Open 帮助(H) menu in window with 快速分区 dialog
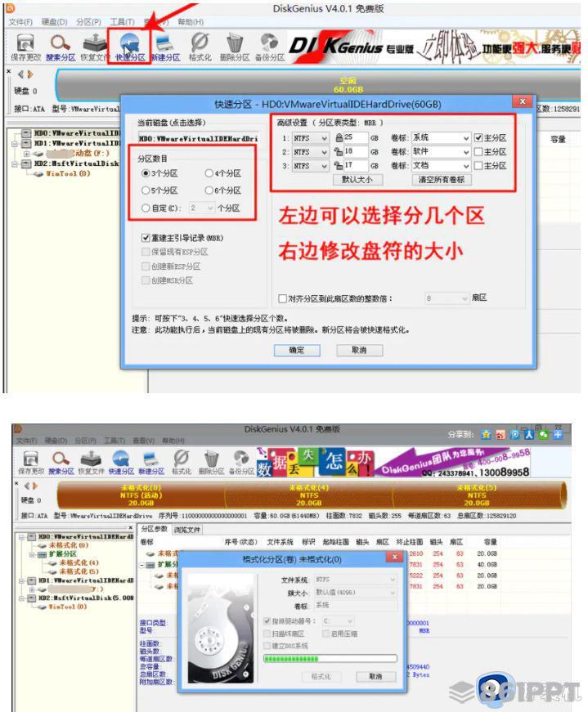The image size is (588, 712). [x=191, y=22]
